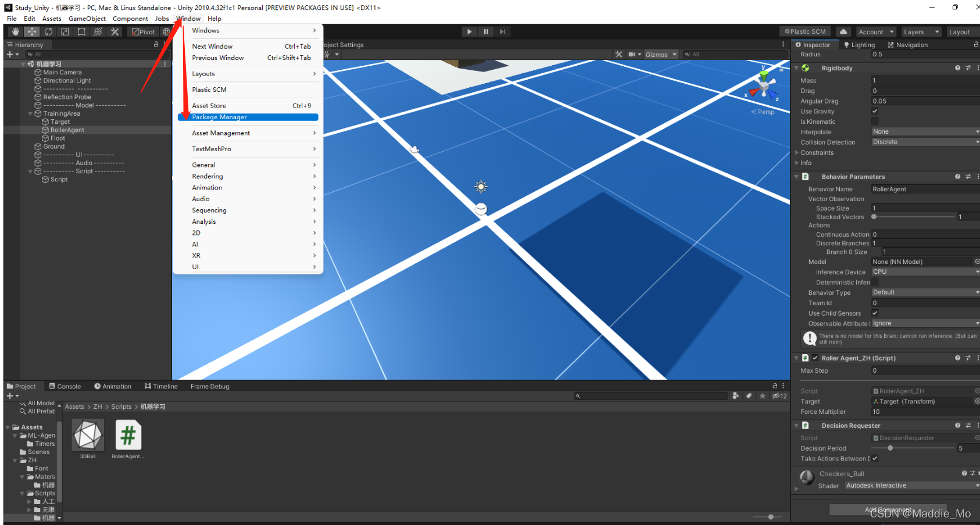Enable the Is Kinematic checkbox
The height and width of the screenshot is (525, 980).
tap(875, 122)
